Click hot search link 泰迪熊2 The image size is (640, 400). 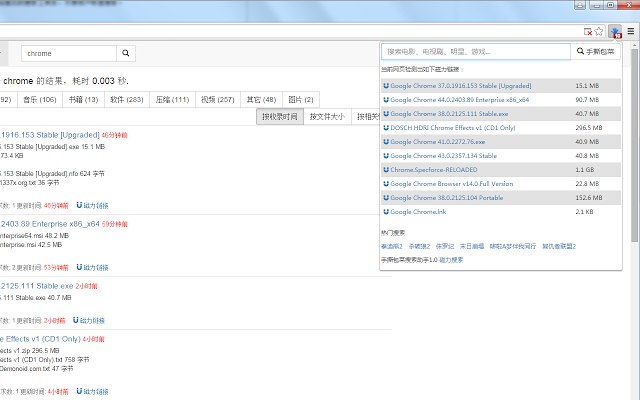click(x=392, y=246)
